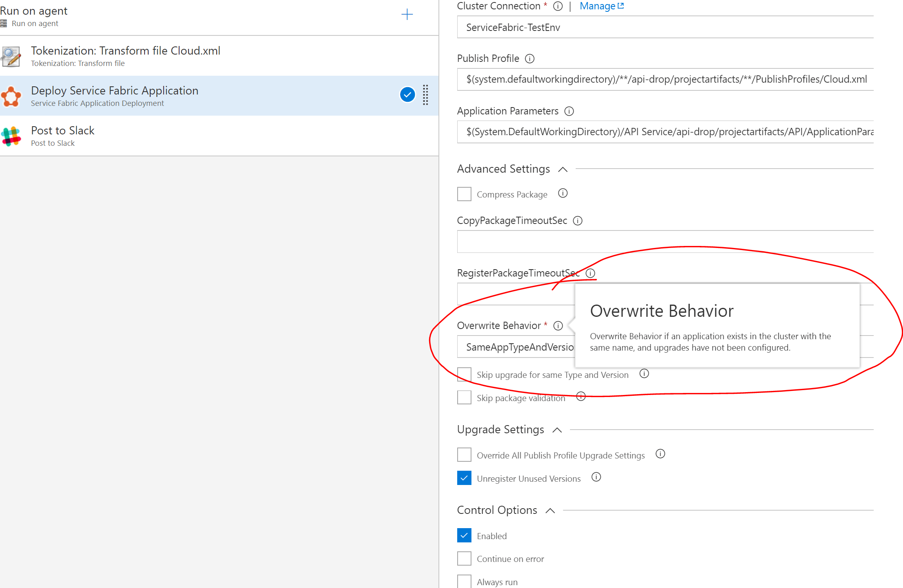Screen dimensions: 903x588
Task: Uncheck Unregister Unused Versions
Action: (x=464, y=478)
